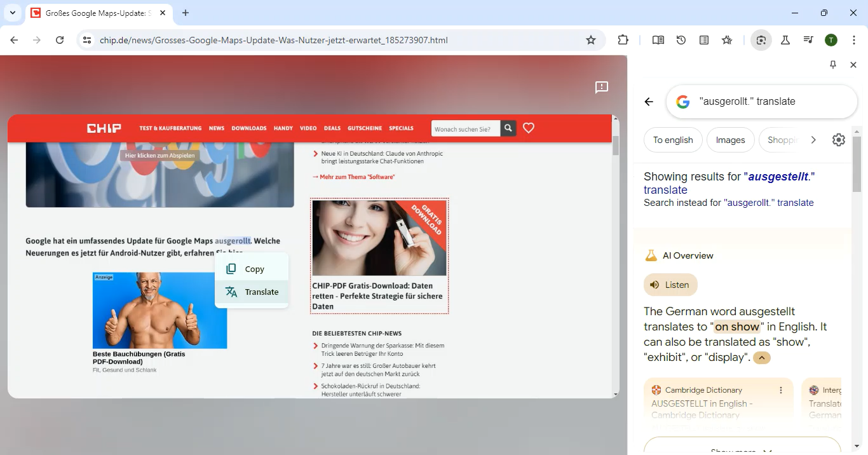Image resolution: width=868 pixels, height=455 pixels.
Task: Open Cambridge Dictionary card three-dot menu
Action: pos(781,390)
